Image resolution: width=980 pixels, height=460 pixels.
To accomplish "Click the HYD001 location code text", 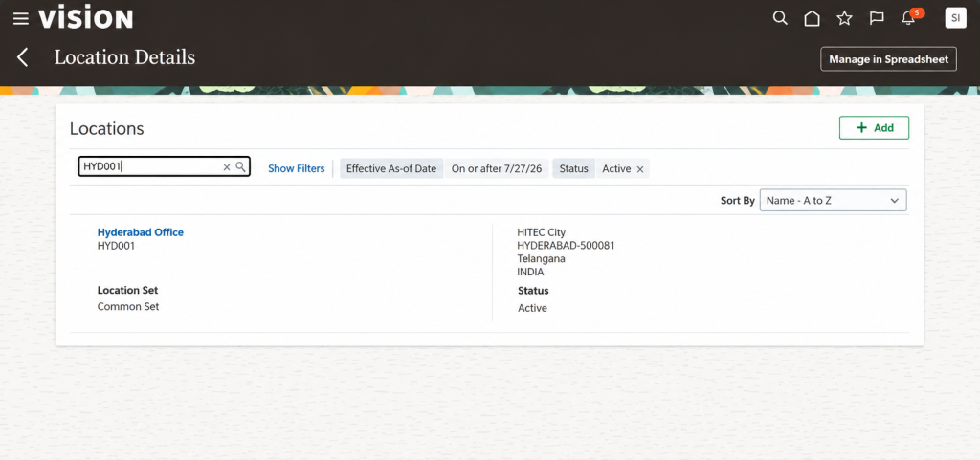I will [116, 246].
